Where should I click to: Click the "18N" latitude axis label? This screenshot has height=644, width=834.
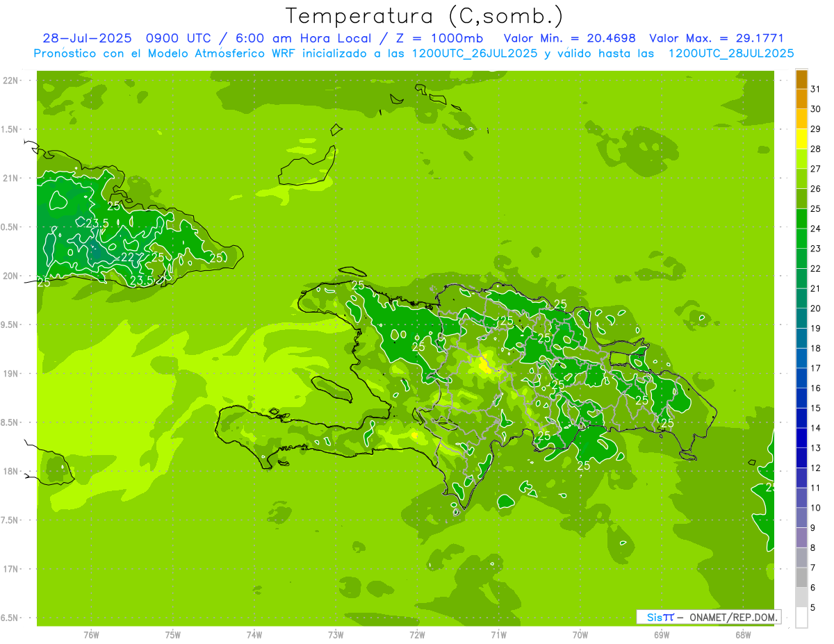(x=10, y=472)
